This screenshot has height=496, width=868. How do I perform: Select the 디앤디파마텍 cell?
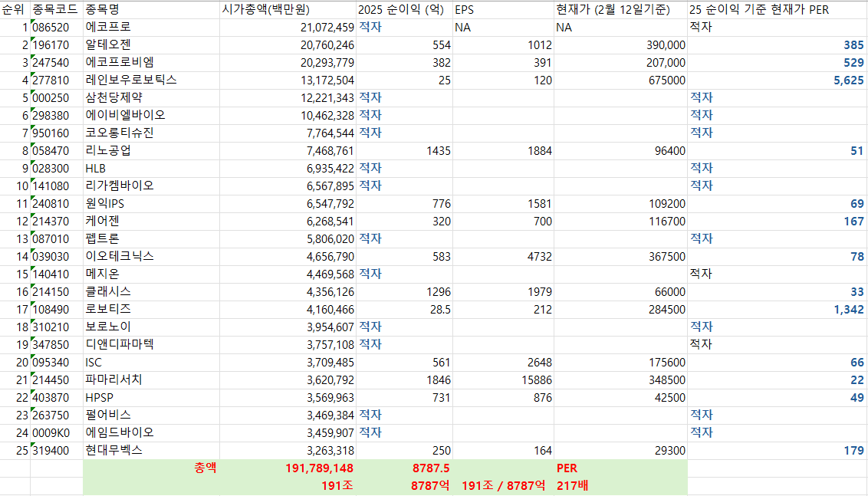151,344
